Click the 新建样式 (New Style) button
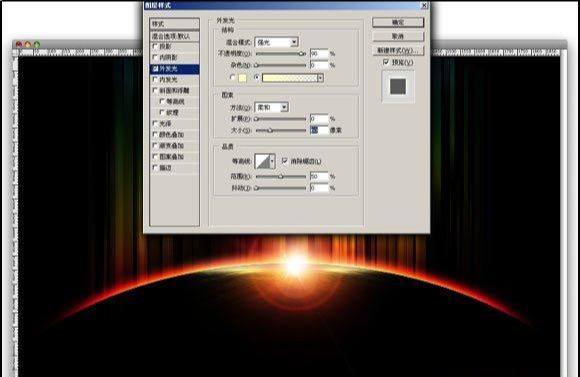This screenshot has width=580, height=377. tap(398, 50)
